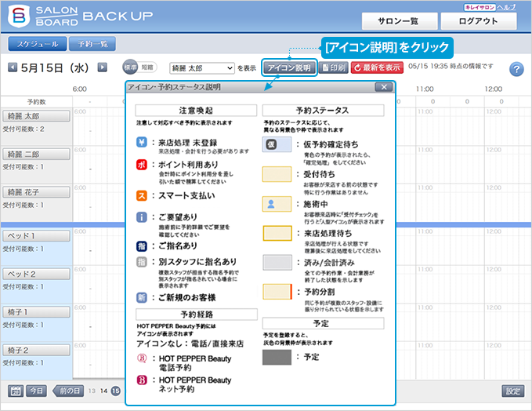Click the 予定 section header
Viewport: 532px width, 411px height.
pyautogui.click(x=323, y=323)
